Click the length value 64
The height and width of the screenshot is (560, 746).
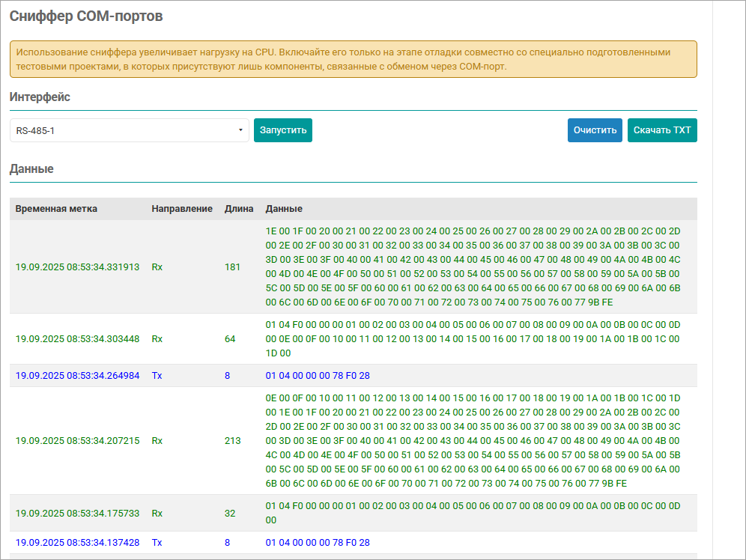coord(230,339)
